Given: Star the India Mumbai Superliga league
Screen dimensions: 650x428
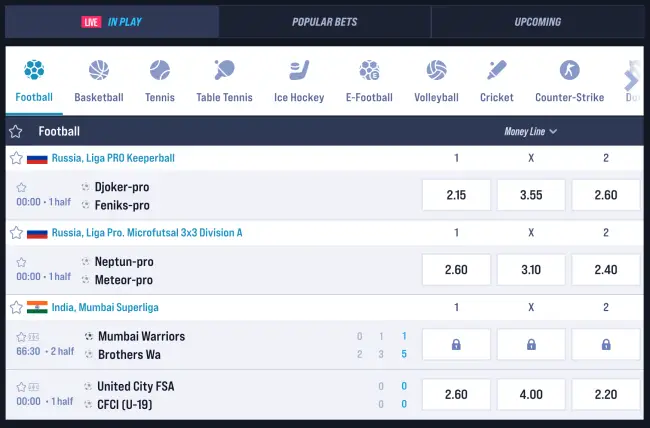Looking at the screenshot, I should point(16,307).
